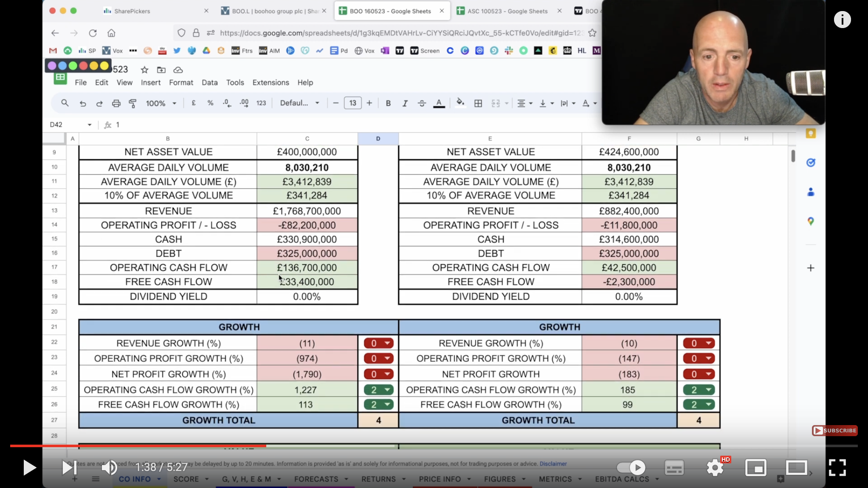Toggle bold formatting in toolbar

coord(388,103)
